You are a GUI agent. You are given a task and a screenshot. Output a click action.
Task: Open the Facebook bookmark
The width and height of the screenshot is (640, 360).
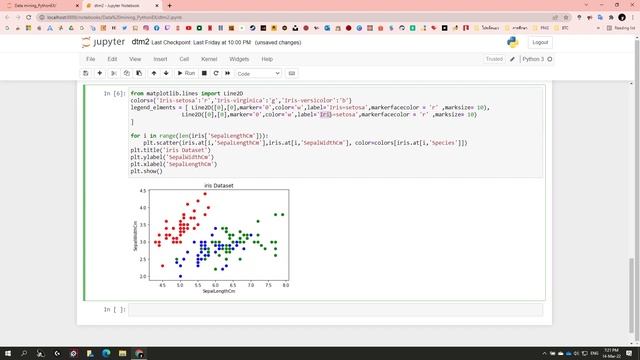[157, 28]
